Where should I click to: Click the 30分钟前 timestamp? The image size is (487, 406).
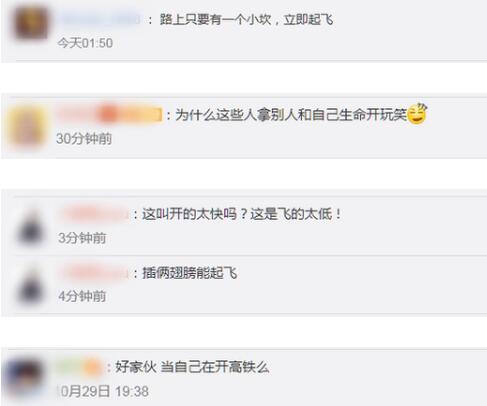(84, 139)
